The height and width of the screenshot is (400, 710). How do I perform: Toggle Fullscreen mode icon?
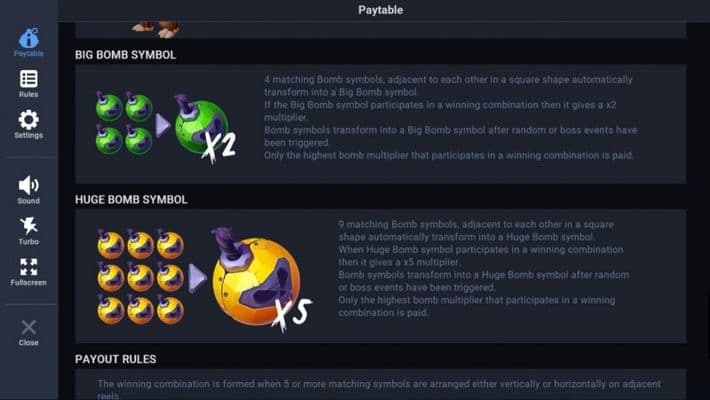pyautogui.click(x=29, y=271)
